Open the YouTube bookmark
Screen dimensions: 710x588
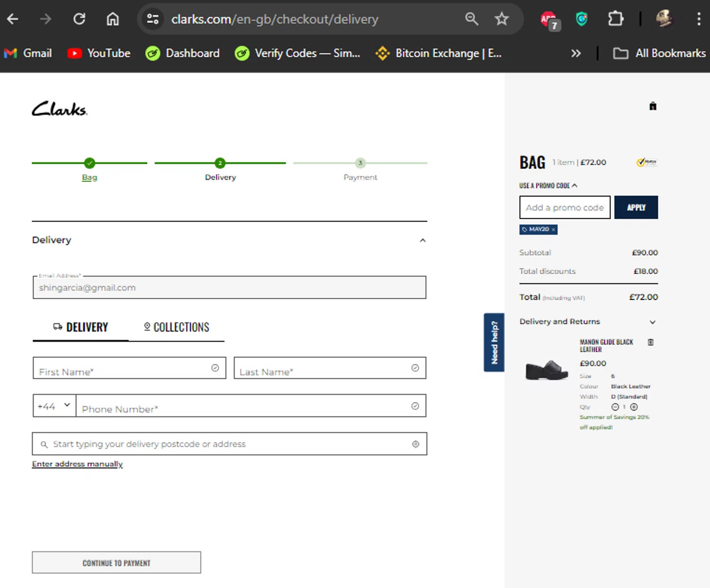point(99,53)
